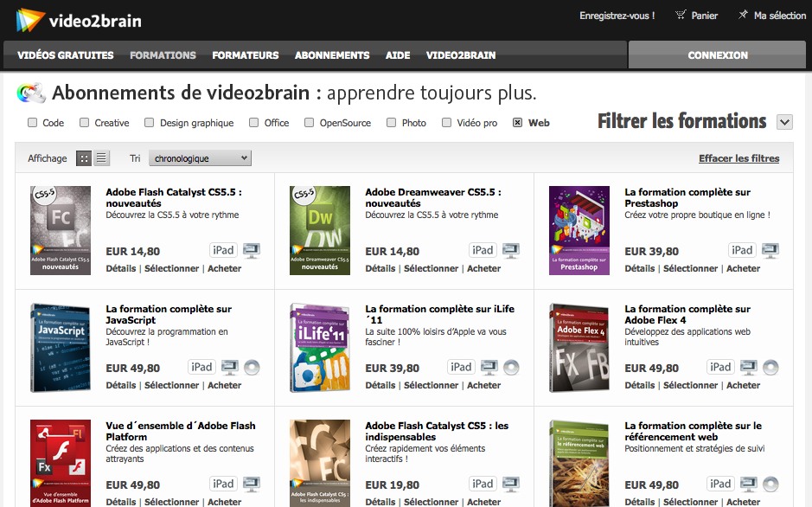Open FORMATEURS menu
This screenshot has width=812, height=507.
tap(246, 55)
